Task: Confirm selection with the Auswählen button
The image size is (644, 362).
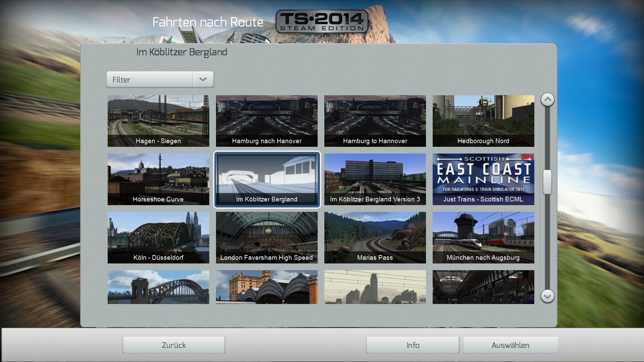Action: pos(510,345)
